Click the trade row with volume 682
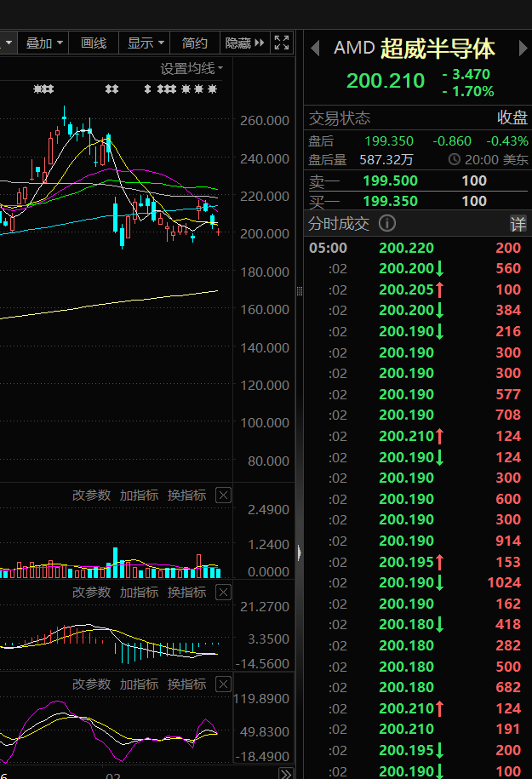 tap(417, 687)
